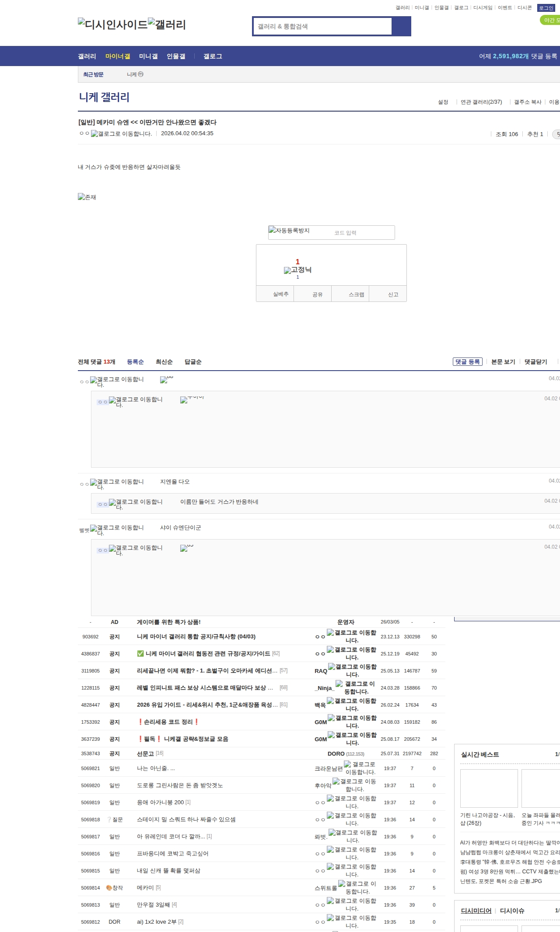
Task: Click the 고정닉 recommend icon in the vote box
Action: click(x=297, y=270)
